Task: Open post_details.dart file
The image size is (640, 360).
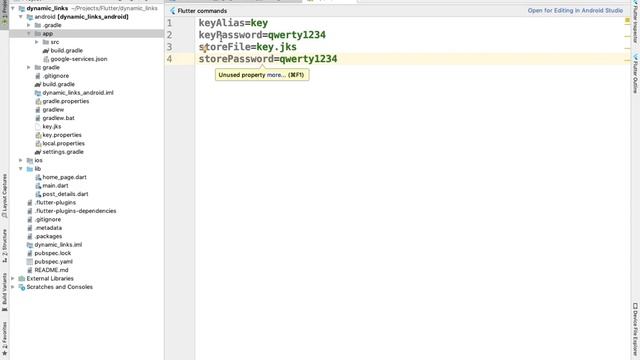Action: click(65, 194)
